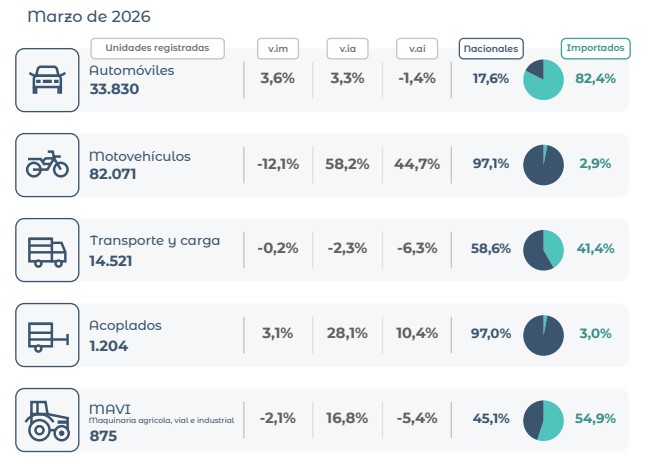Viewport: 652px width, 467px height.
Task: Click the motorcycle icon for Motovehículos
Action: pos(47,164)
